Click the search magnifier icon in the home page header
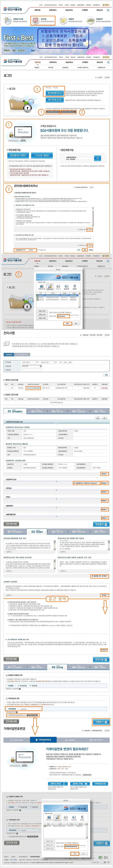Screen dimensions: 113x868 108,10
